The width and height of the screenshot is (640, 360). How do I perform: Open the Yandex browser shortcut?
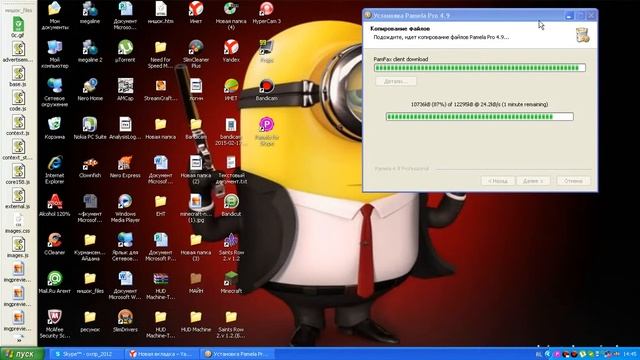[x=231, y=51]
